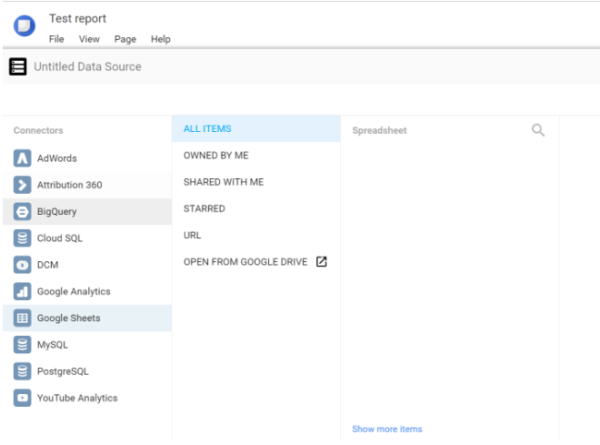600x445 pixels.
Task: Select the Google Analytics connector label
Action: coord(73,292)
